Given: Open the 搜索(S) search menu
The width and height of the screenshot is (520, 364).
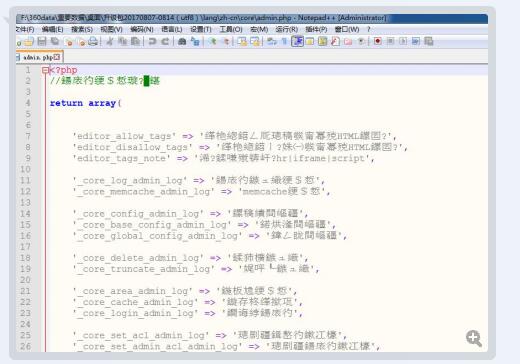Looking at the screenshot, I should (82, 29).
